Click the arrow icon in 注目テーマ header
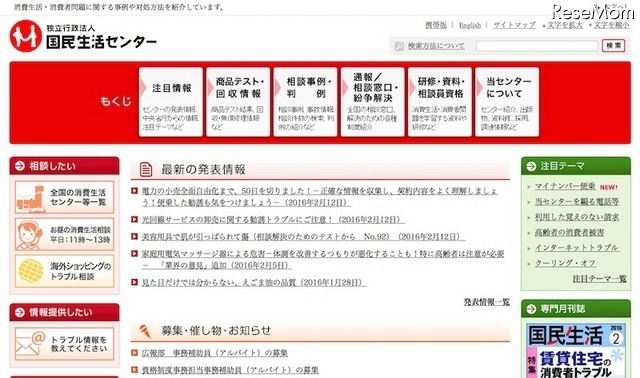This screenshot has height=378, width=640. [531, 166]
